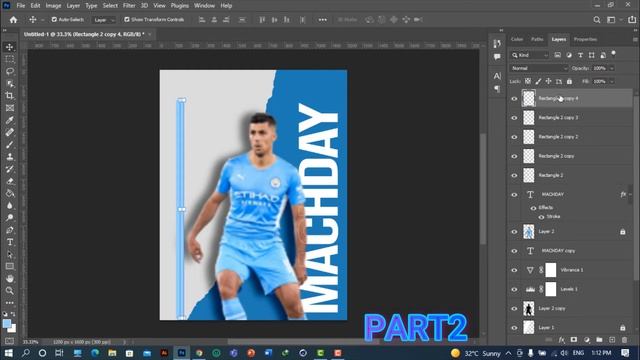The image size is (640, 360).
Task: Open the search magnifier in top right
Action: [x=597, y=20]
